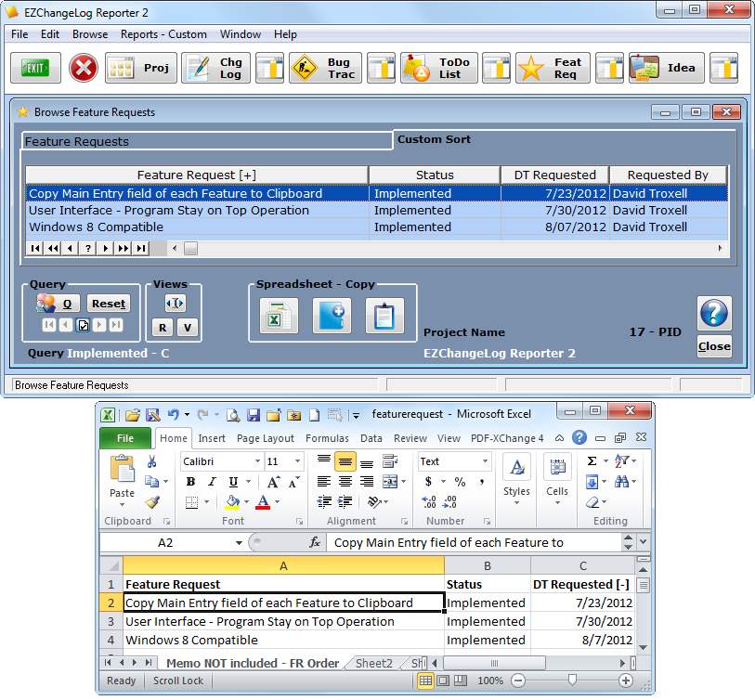The height and width of the screenshot is (700, 755).
Task: Click the Excel formula bar input field
Action: [x=475, y=542]
